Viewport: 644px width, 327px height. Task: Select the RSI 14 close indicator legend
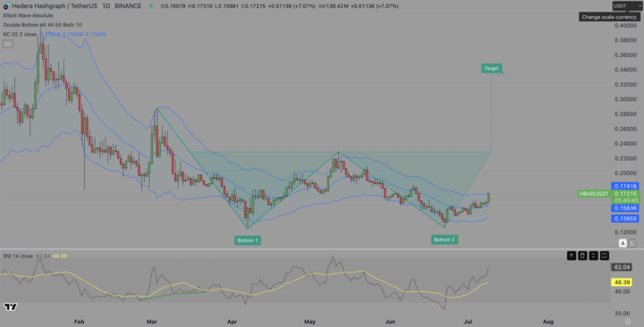click(18, 256)
